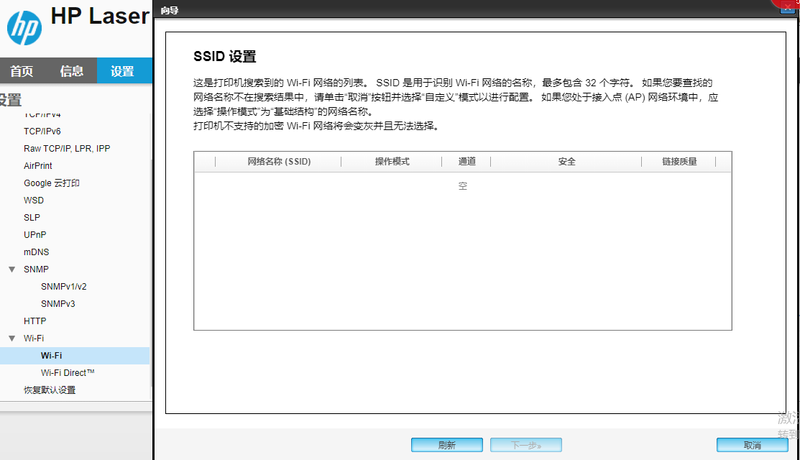Screen dimensions: 800x460
Task: Sort by 网络名称 (SSID) column header
Action: 279,161
